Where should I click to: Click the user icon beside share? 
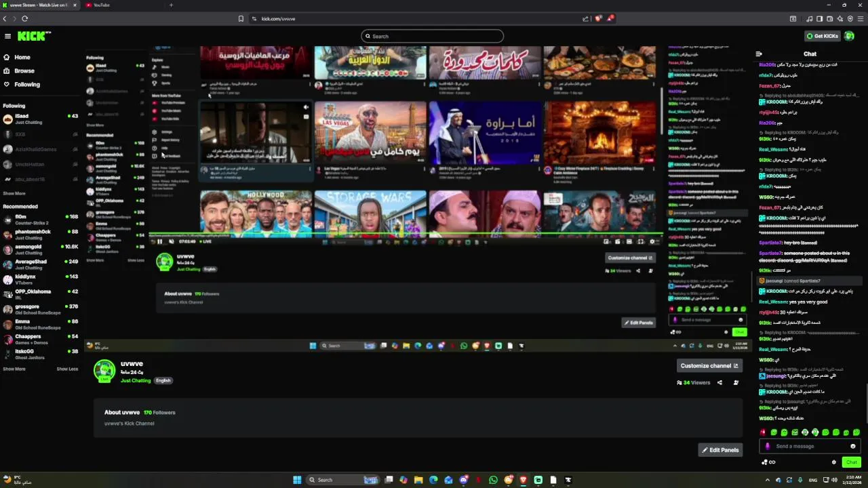736,383
